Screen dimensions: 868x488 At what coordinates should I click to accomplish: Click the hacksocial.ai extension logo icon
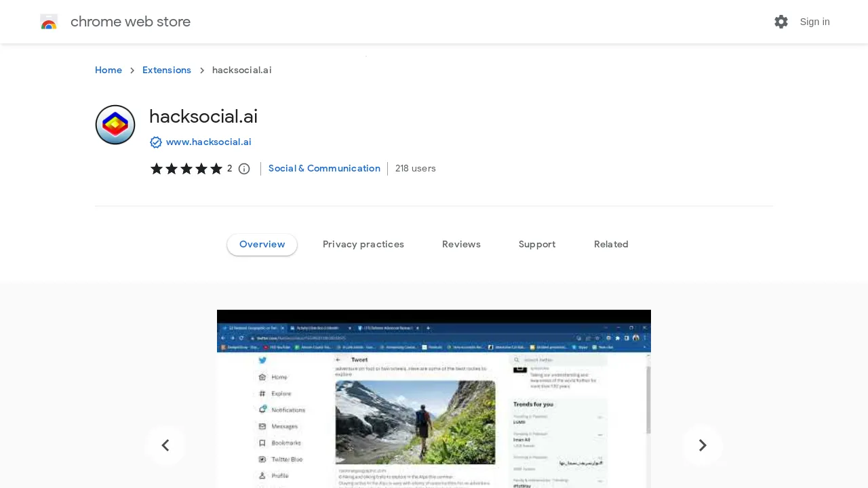pyautogui.click(x=115, y=125)
